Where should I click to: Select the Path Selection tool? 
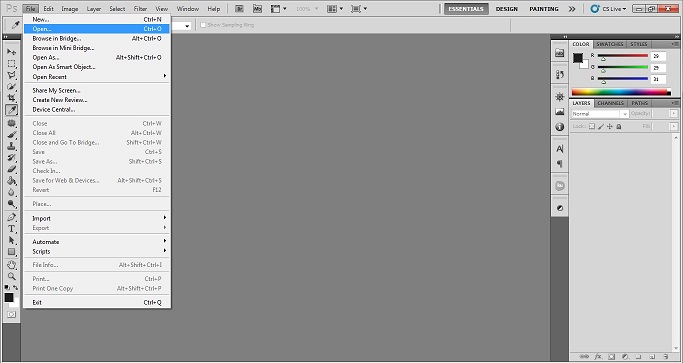point(11,240)
